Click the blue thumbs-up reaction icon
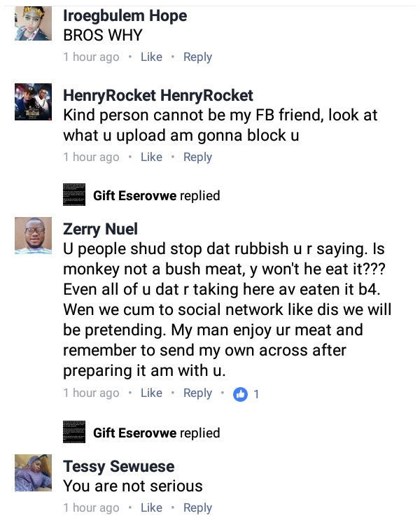420x518 pixels. click(240, 394)
